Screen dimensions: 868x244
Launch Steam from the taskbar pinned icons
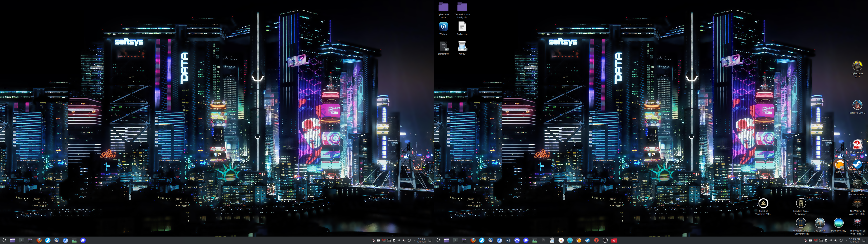[587, 240]
